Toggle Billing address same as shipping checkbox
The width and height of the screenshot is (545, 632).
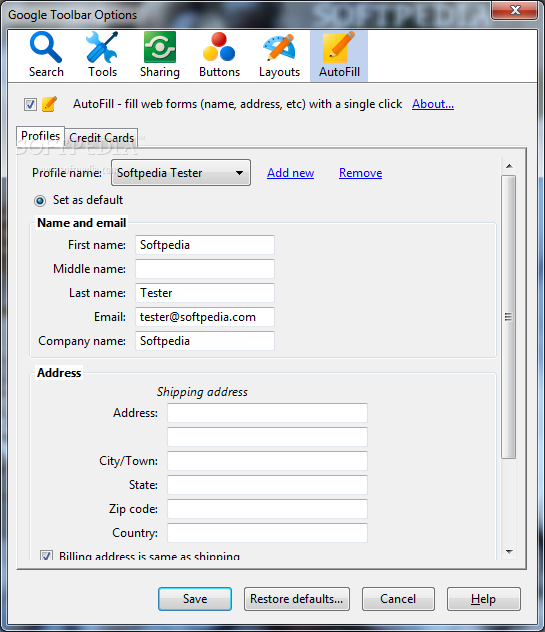click(46, 555)
